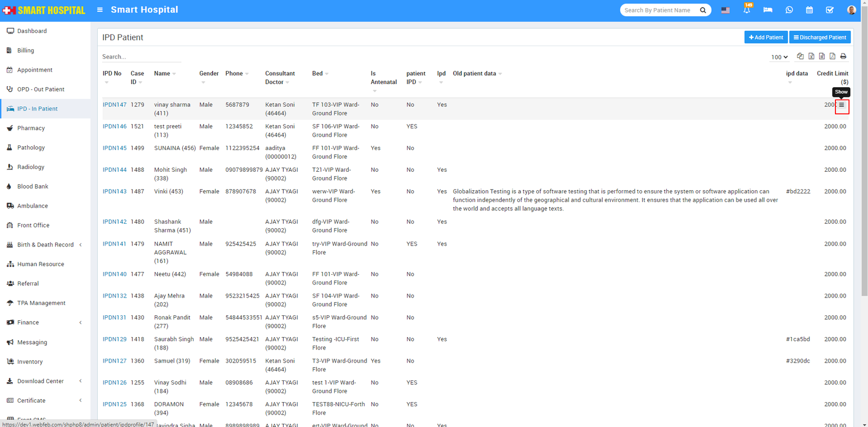Open the calendar icon in top bar
The height and width of the screenshot is (427, 868).
point(809,10)
